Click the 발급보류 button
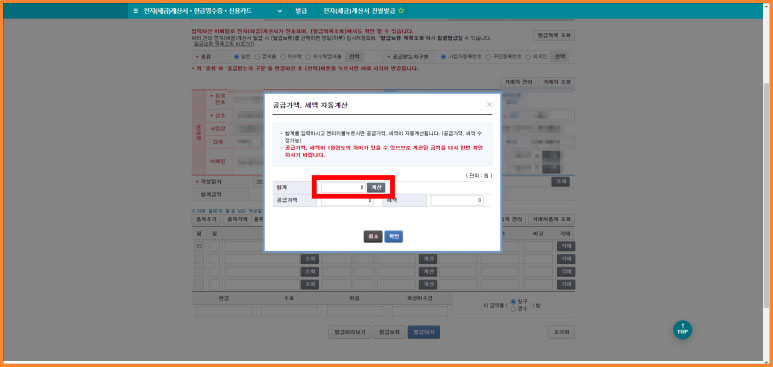773x367 pixels. coord(389,332)
